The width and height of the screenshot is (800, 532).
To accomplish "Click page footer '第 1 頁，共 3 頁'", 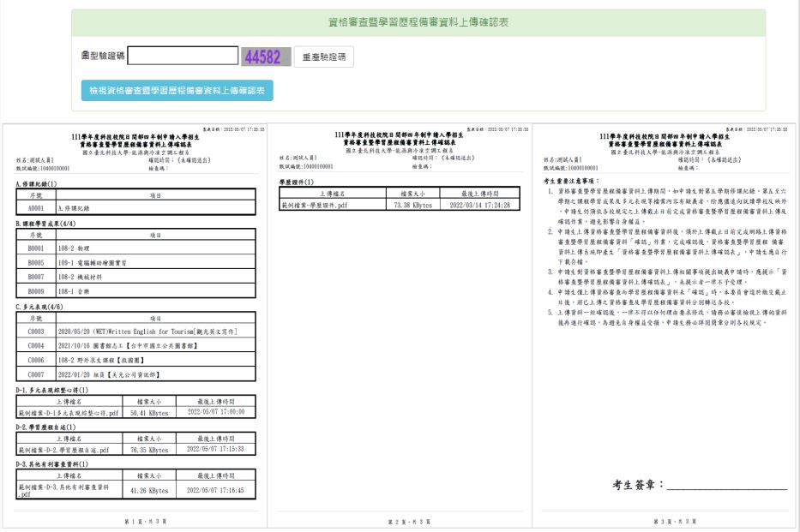I will [146, 522].
